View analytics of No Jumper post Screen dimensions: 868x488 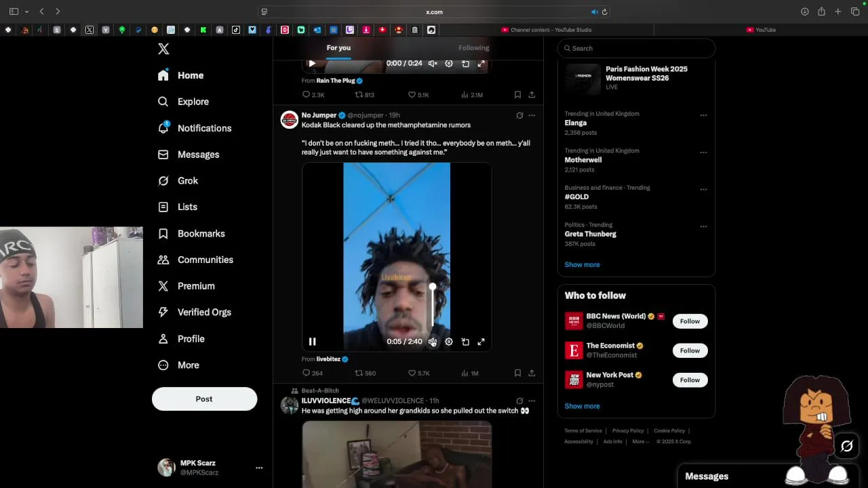click(x=470, y=373)
